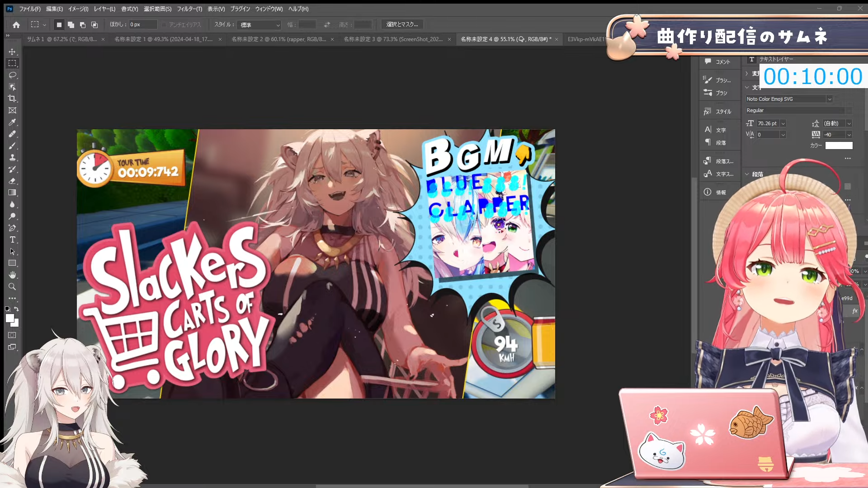Enable Add to Selection mode
This screenshot has width=868, height=488.
[x=71, y=25]
